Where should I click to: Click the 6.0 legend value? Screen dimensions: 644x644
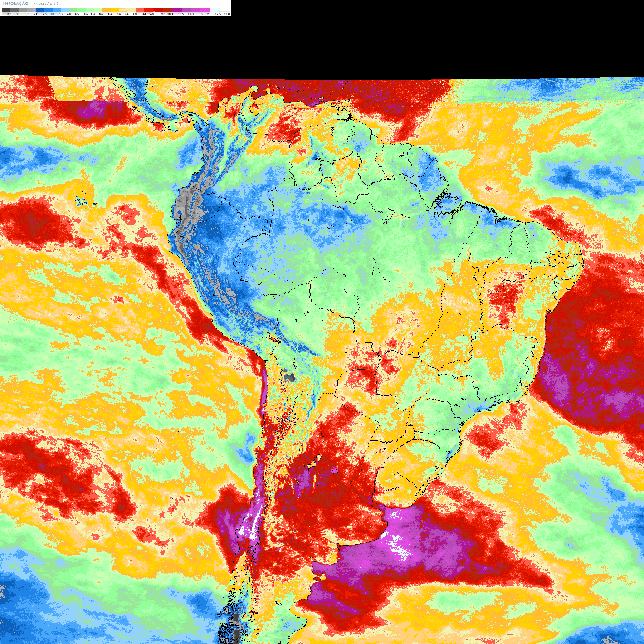click(x=101, y=14)
